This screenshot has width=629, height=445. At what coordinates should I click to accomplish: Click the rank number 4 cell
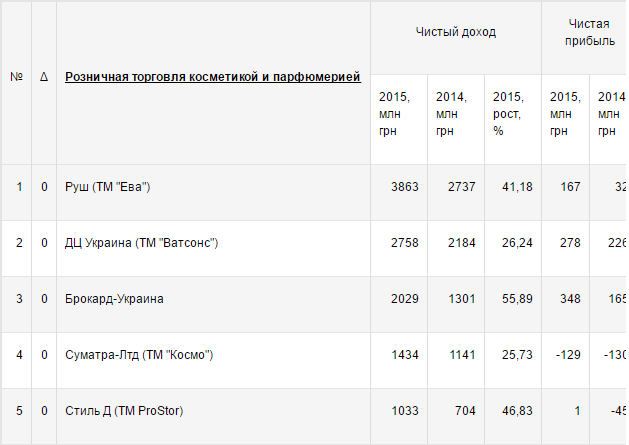tap(19, 355)
